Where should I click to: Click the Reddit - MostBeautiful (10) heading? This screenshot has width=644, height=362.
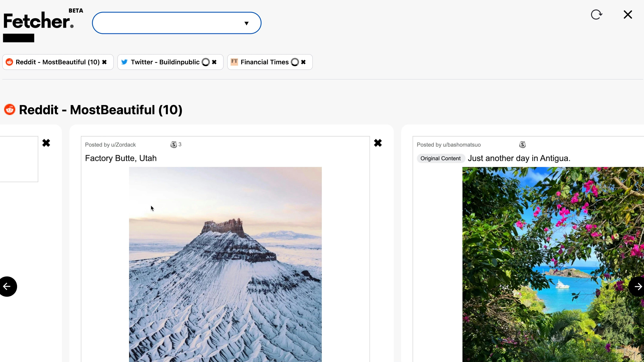[x=100, y=110]
